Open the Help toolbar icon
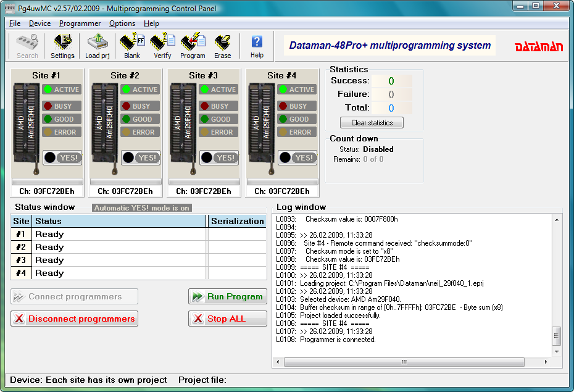 click(257, 46)
